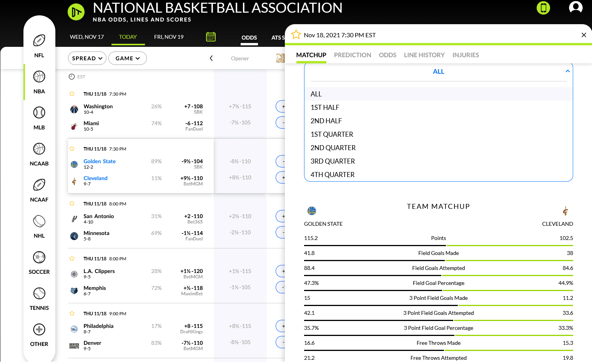592x364 pixels.
Task: Expand the GAME dropdown
Action: (x=127, y=58)
